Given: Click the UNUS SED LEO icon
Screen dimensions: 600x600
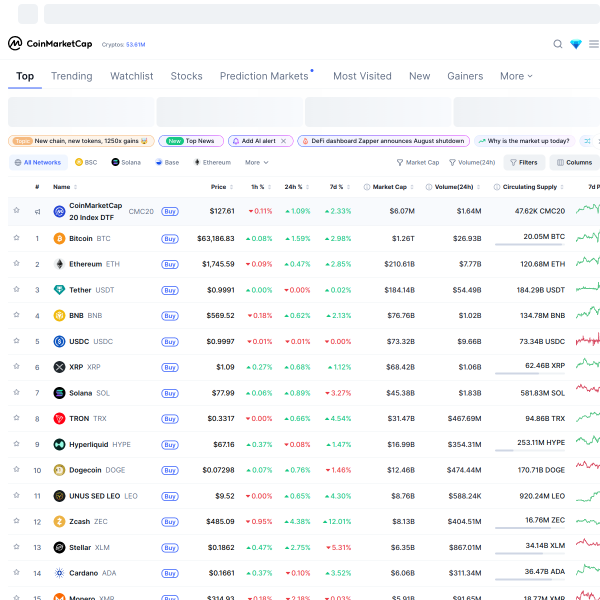Looking at the screenshot, I should click(x=59, y=496).
